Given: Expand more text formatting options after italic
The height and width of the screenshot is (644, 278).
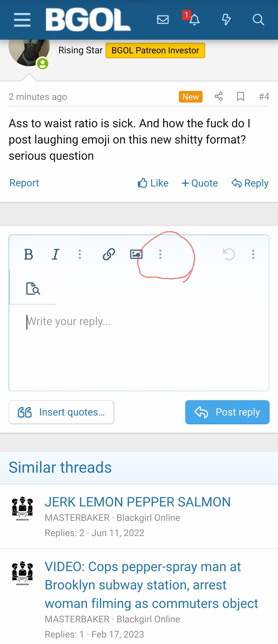Looking at the screenshot, I should coord(80,255).
